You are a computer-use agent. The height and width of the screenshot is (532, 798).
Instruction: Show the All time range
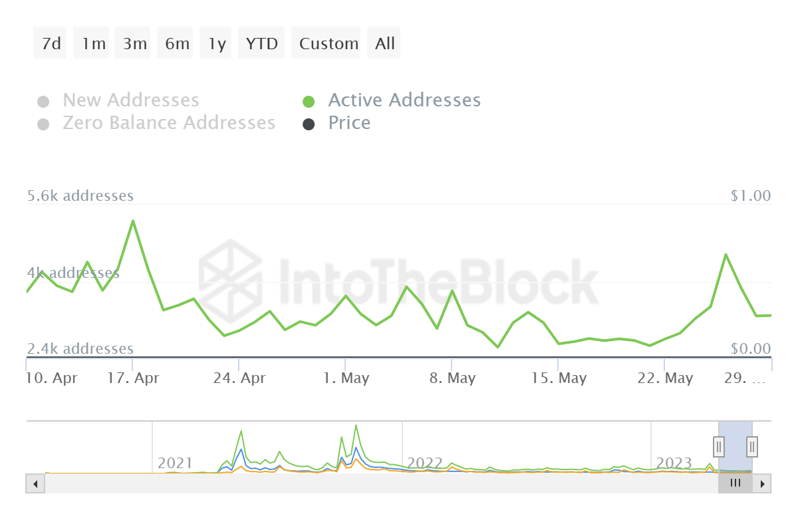click(x=384, y=44)
